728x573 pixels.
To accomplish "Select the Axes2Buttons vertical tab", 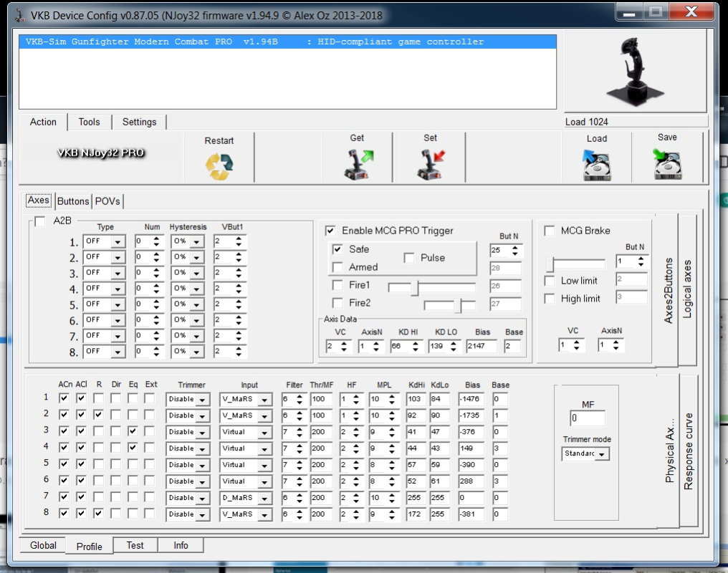I will (668, 291).
